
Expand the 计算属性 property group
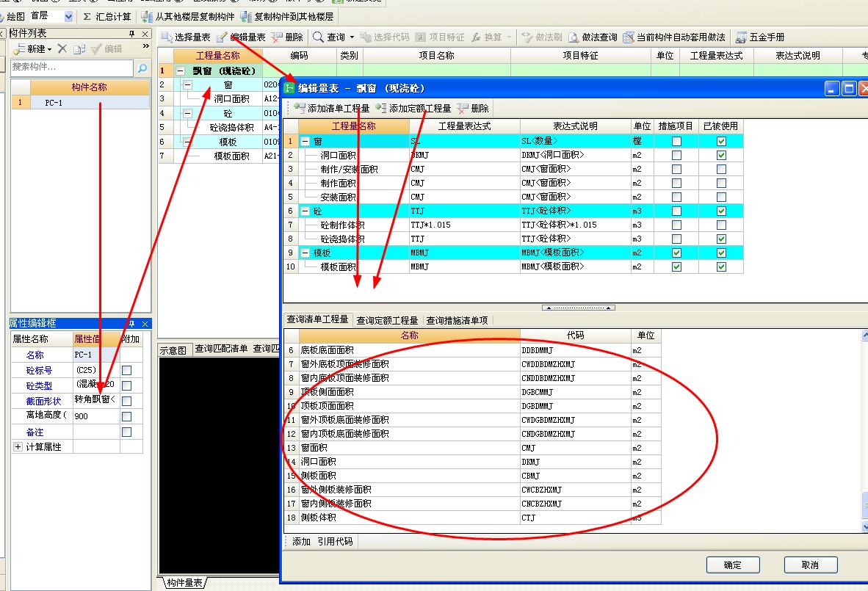coord(18,446)
